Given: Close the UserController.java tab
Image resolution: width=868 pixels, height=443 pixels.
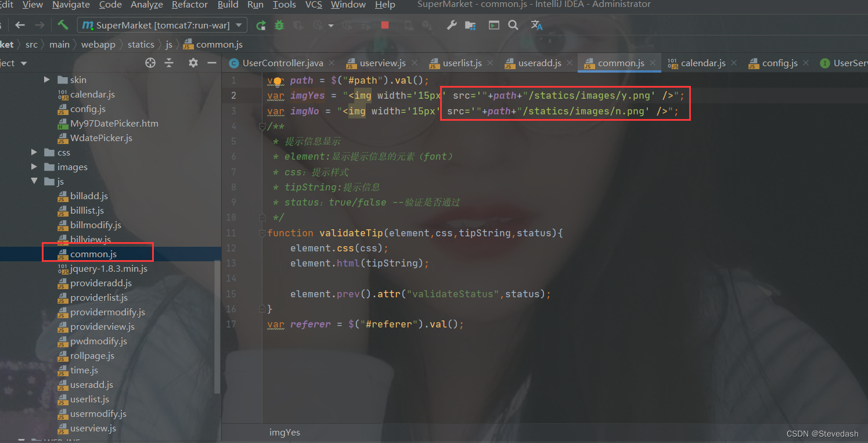Looking at the screenshot, I should point(332,63).
